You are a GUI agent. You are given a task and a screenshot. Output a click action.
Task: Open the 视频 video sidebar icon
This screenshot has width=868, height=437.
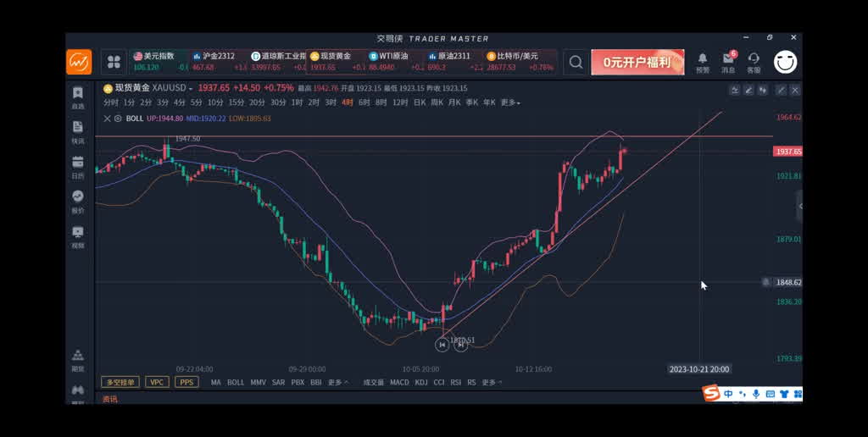coord(78,235)
